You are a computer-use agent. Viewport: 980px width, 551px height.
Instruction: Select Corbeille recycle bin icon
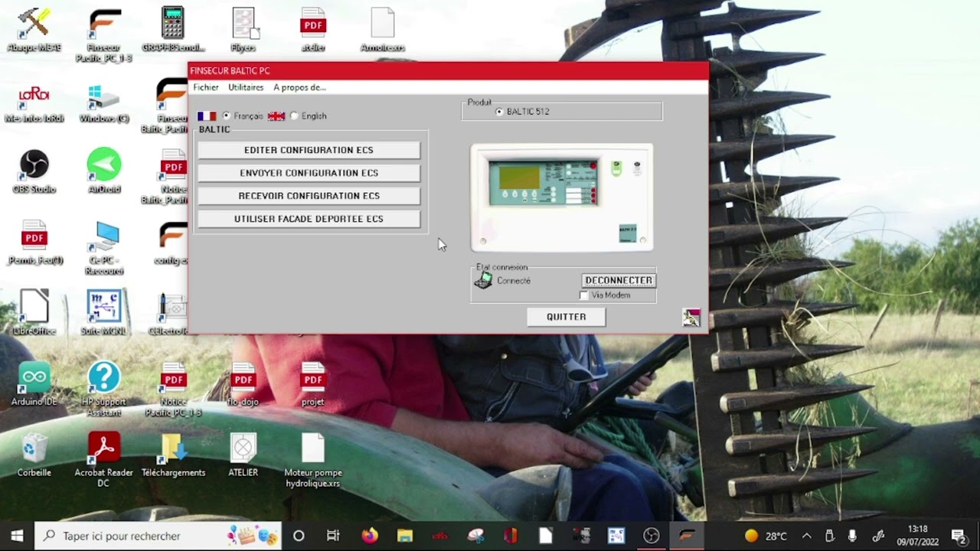[34, 455]
